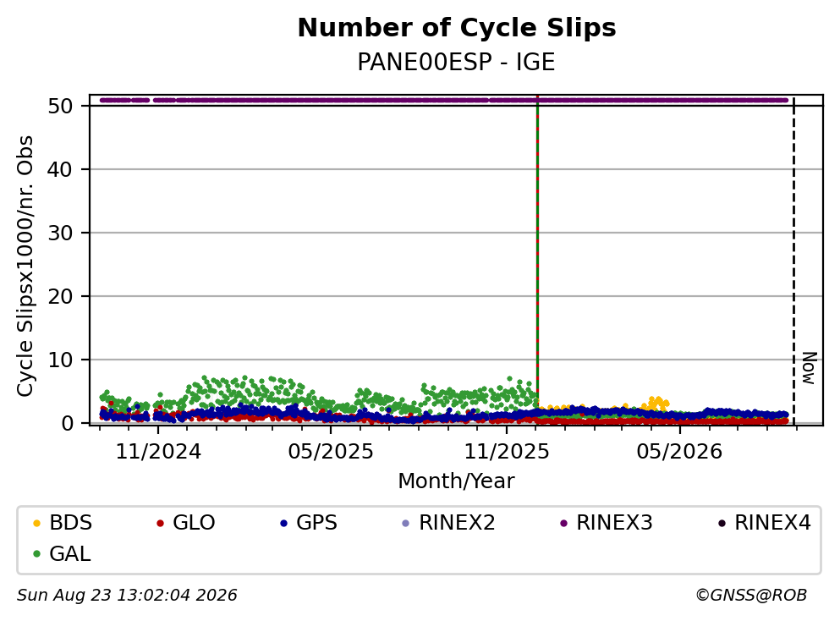This screenshot has height=621, width=840.
Task: Click the yellow BDS legend marker
Action: click(x=36, y=523)
